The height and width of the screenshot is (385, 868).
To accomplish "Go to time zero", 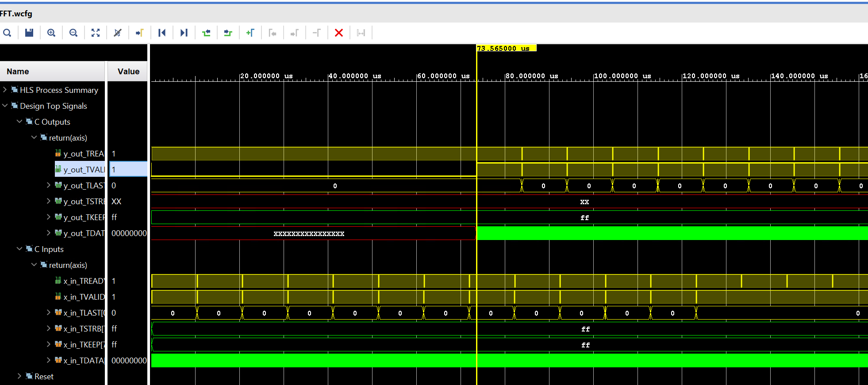I will pyautogui.click(x=162, y=33).
